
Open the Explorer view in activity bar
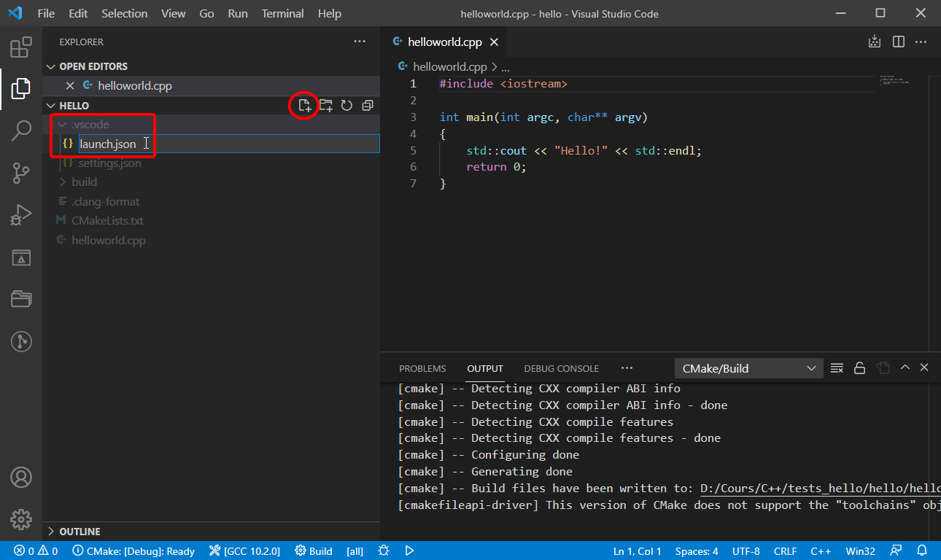20,89
